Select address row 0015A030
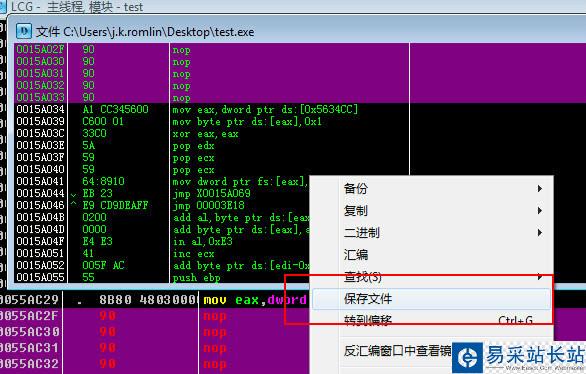This screenshot has height=374, width=586. point(40,61)
